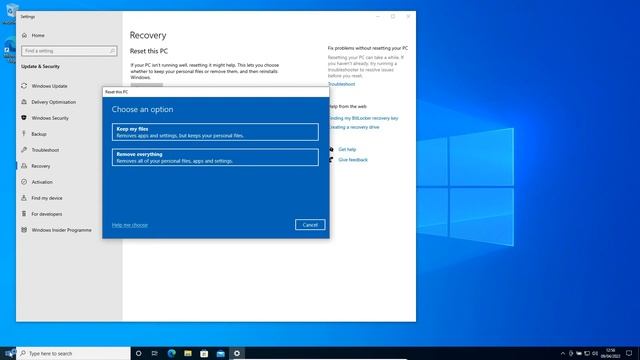The width and height of the screenshot is (640, 360).
Task: Open Microsoft Store from taskbar
Action: (204, 353)
